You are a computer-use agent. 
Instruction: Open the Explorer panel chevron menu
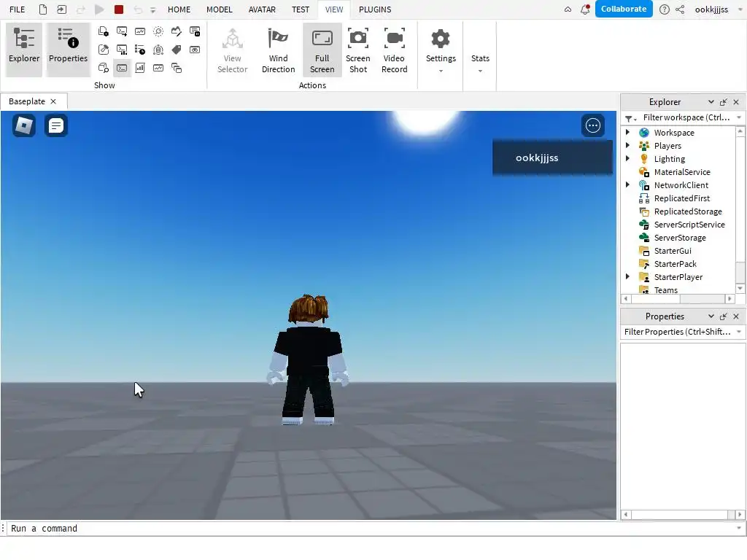click(711, 102)
